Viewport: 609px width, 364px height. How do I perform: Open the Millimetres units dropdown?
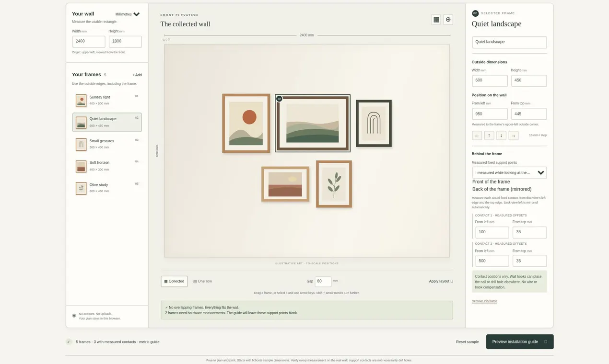click(128, 14)
